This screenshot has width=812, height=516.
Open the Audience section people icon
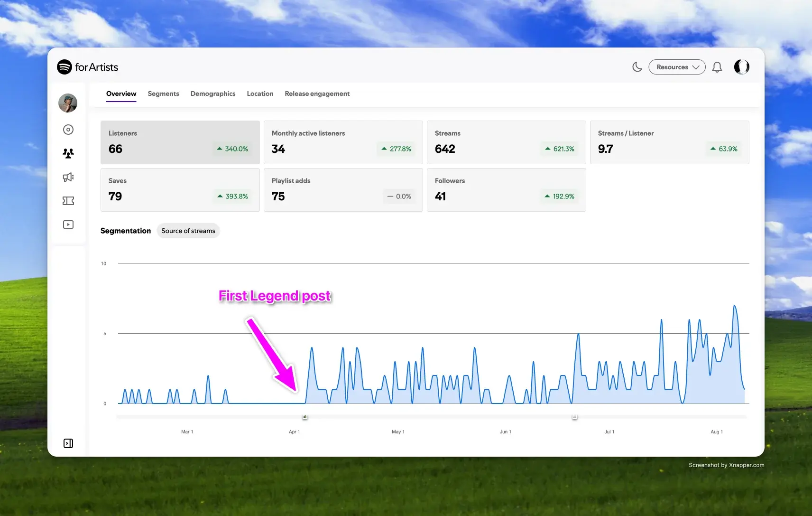[x=68, y=153]
